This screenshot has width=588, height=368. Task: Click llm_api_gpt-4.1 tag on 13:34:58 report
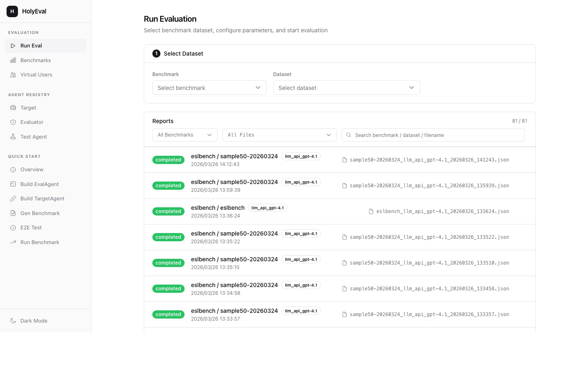(301, 285)
